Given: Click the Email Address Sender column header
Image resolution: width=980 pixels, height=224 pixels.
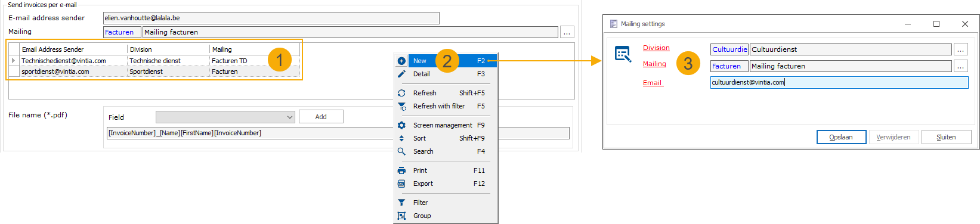Looking at the screenshot, I should pyautogui.click(x=73, y=49).
